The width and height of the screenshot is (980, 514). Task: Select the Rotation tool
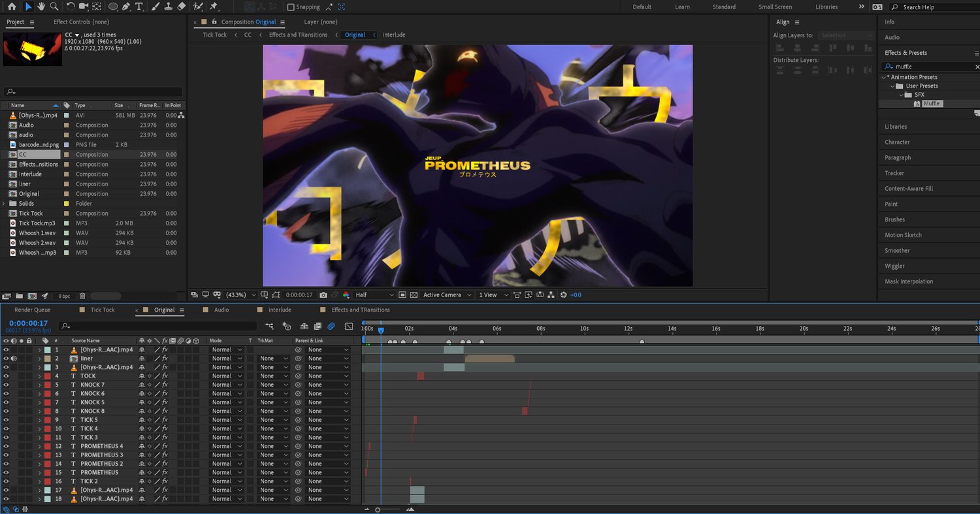(x=71, y=7)
